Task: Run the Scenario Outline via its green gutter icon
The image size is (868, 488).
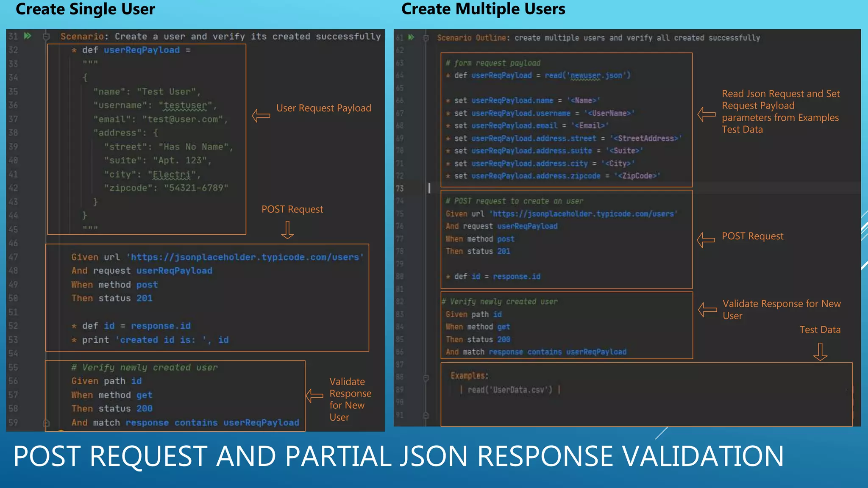Action: click(x=411, y=37)
